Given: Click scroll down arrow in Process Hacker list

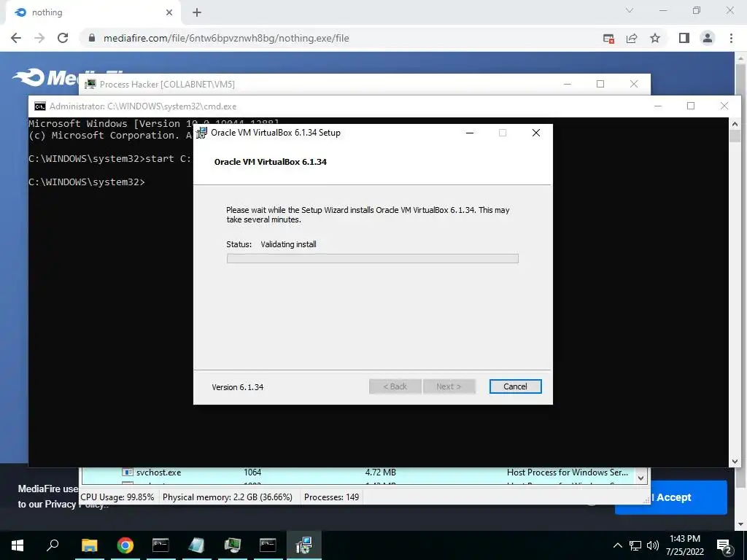Looking at the screenshot, I should [640, 478].
